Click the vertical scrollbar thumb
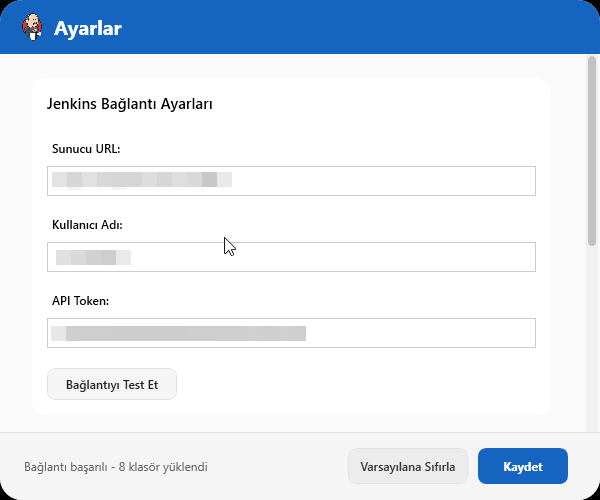 click(x=592, y=151)
